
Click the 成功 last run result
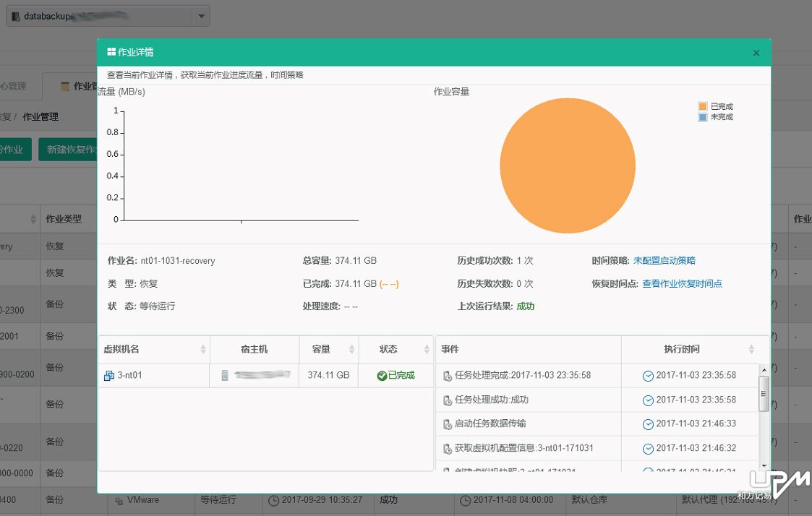(x=525, y=306)
